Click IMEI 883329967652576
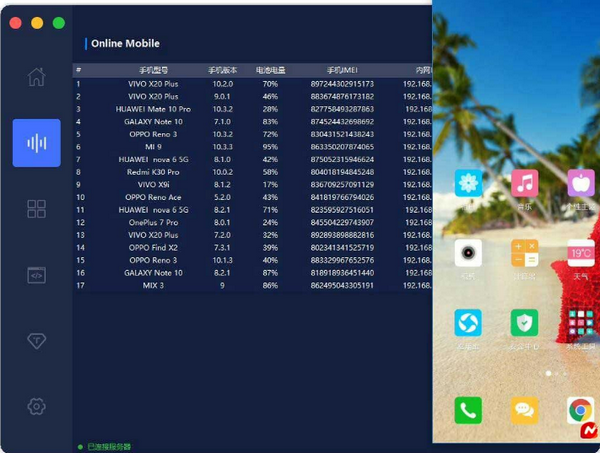Image resolution: width=600 pixels, height=453 pixels. pyautogui.click(x=342, y=260)
